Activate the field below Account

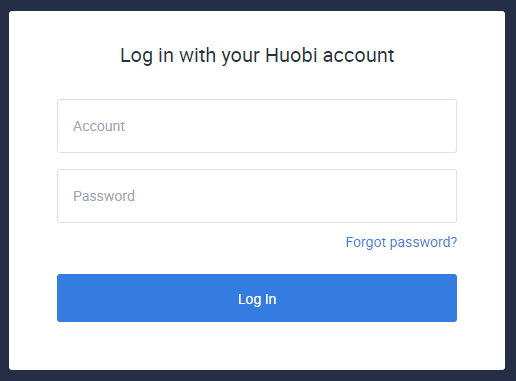[257, 196]
